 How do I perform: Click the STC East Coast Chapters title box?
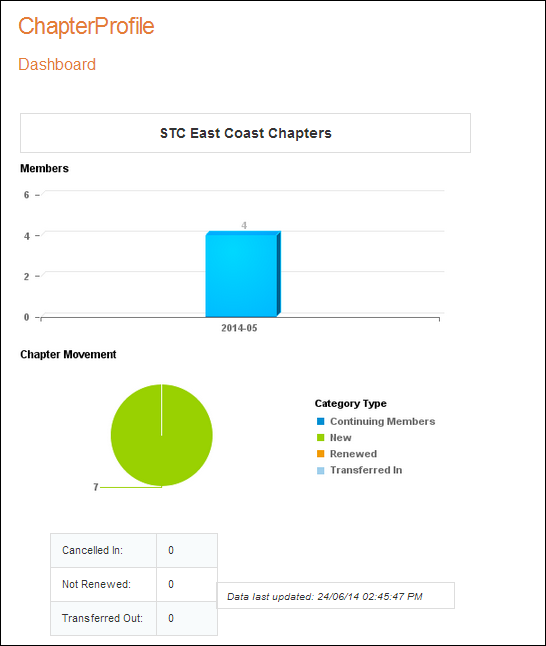click(245, 133)
